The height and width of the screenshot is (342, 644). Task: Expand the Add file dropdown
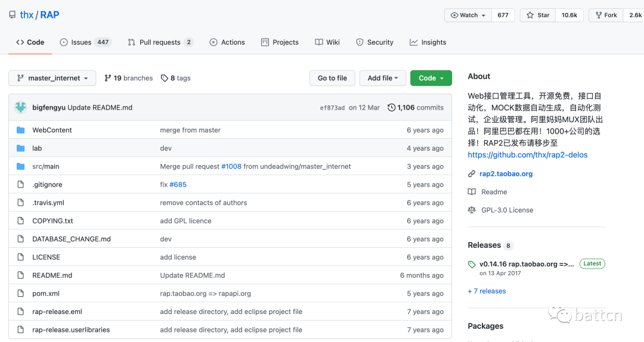coord(383,78)
